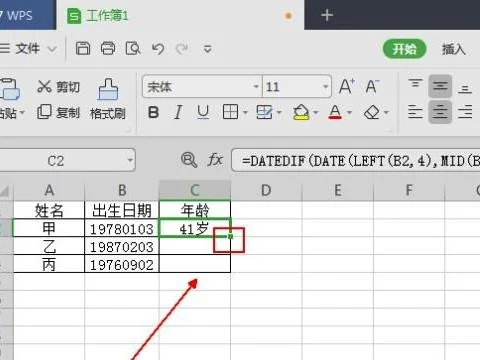Click cell with name 乙
480x360 pixels.
[x=49, y=247]
